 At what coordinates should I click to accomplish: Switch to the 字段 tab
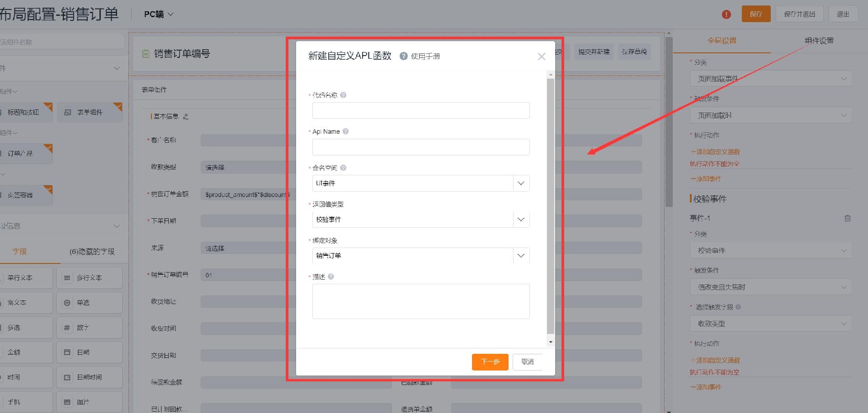tap(19, 252)
